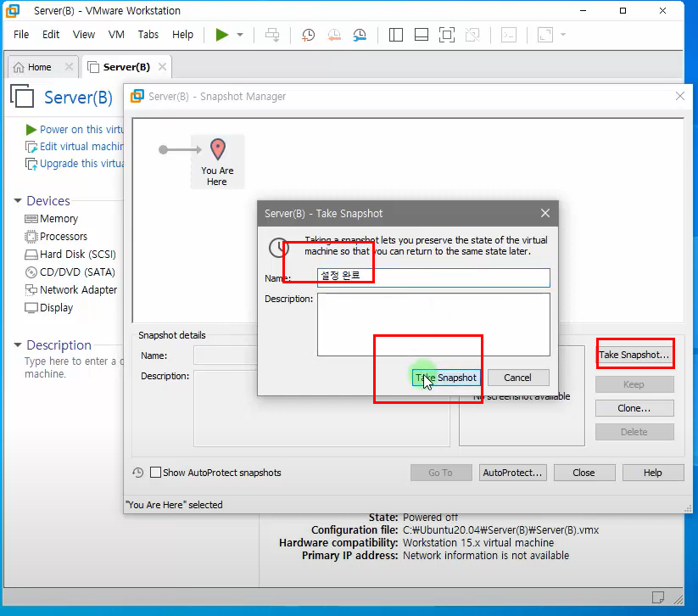Click the green Power On play icon in toolbar
Screen dimensions: 698x616
[221, 35]
